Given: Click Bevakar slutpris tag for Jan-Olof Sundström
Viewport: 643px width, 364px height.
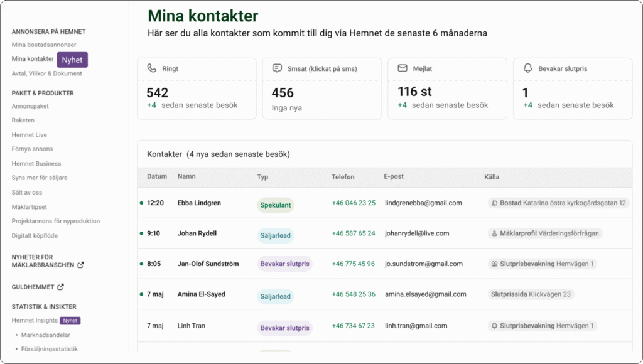Looking at the screenshot, I should point(284,264).
